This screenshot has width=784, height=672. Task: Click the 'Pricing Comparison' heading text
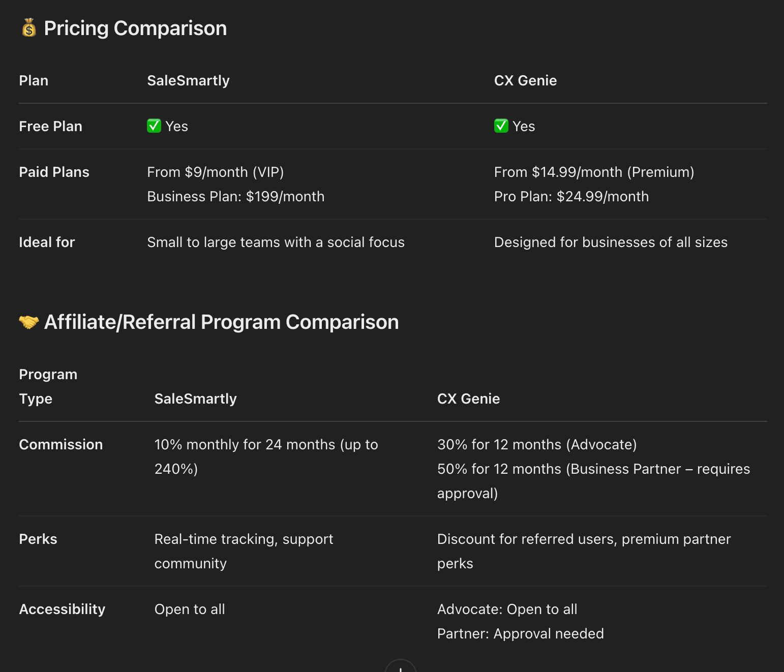tap(135, 28)
